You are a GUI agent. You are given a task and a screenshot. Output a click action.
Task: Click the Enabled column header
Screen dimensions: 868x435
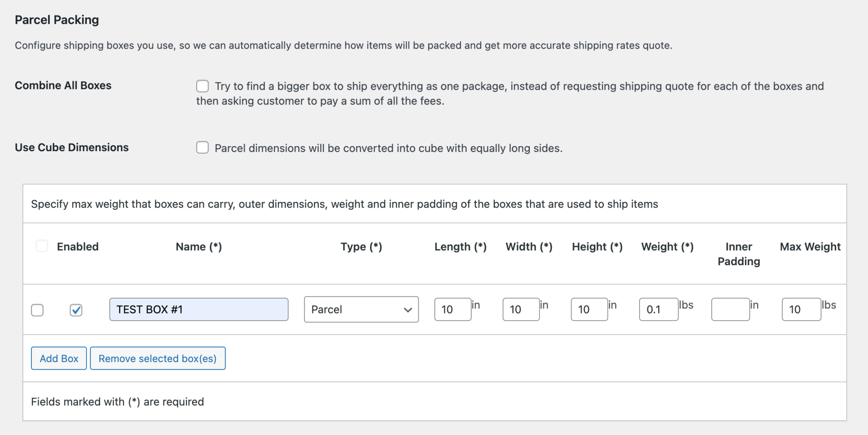pyautogui.click(x=78, y=246)
